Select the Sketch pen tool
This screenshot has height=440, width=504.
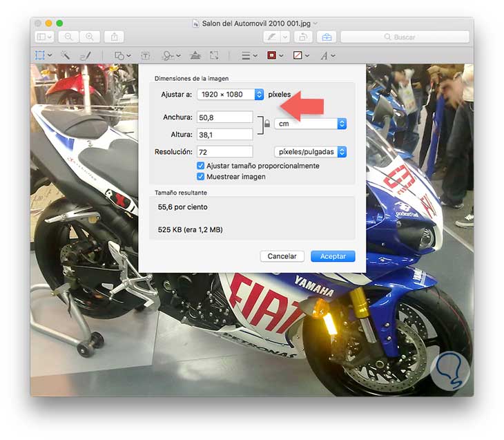(x=85, y=56)
